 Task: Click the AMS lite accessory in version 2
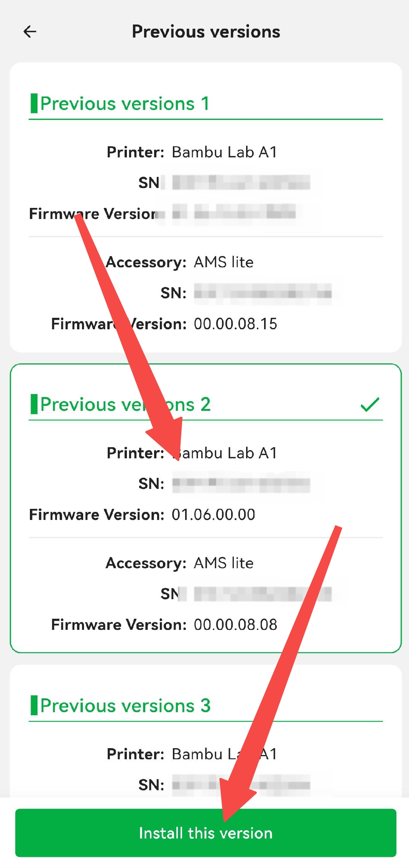coord(223,563)
